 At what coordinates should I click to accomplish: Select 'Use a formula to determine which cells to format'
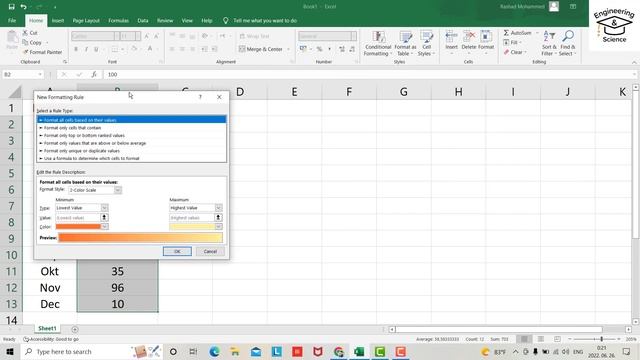(131, 158)
